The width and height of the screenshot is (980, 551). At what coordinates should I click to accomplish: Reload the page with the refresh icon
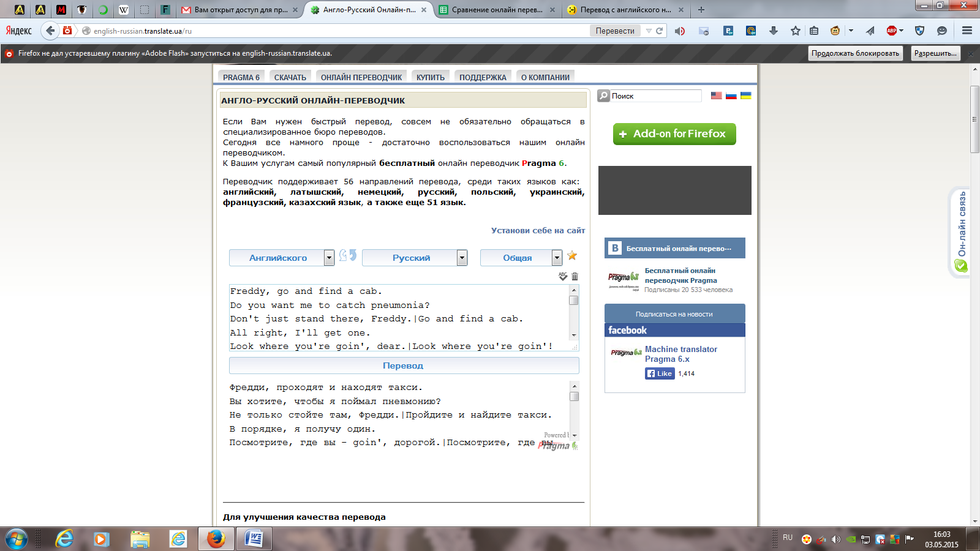659,31
